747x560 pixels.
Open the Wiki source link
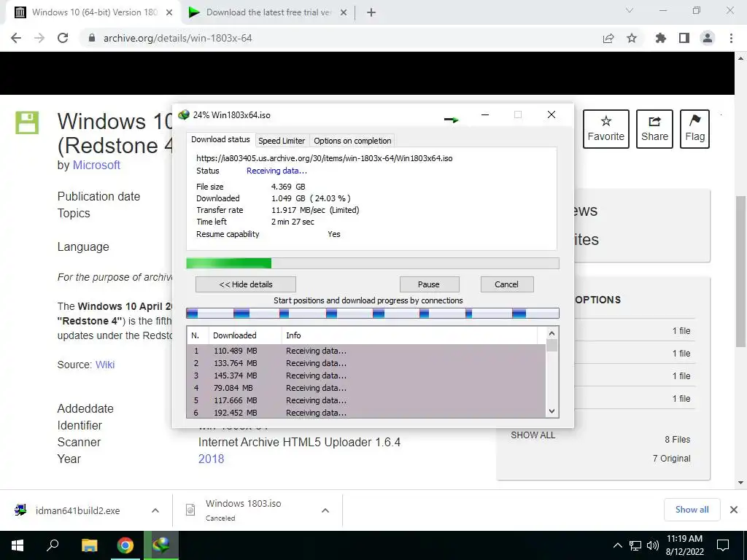pyautogui.click(x=105, y=365)
